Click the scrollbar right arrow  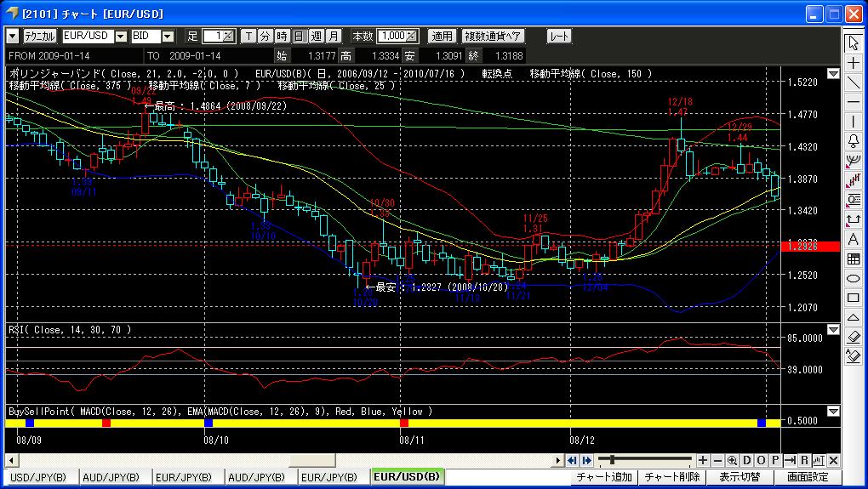558,460
